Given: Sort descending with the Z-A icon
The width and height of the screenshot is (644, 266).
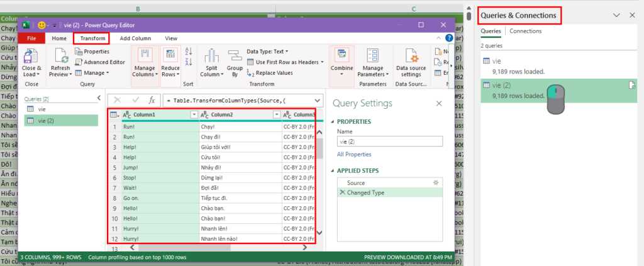Looking at the screenshot, I should pyautogui.click(x=189, y=62).
